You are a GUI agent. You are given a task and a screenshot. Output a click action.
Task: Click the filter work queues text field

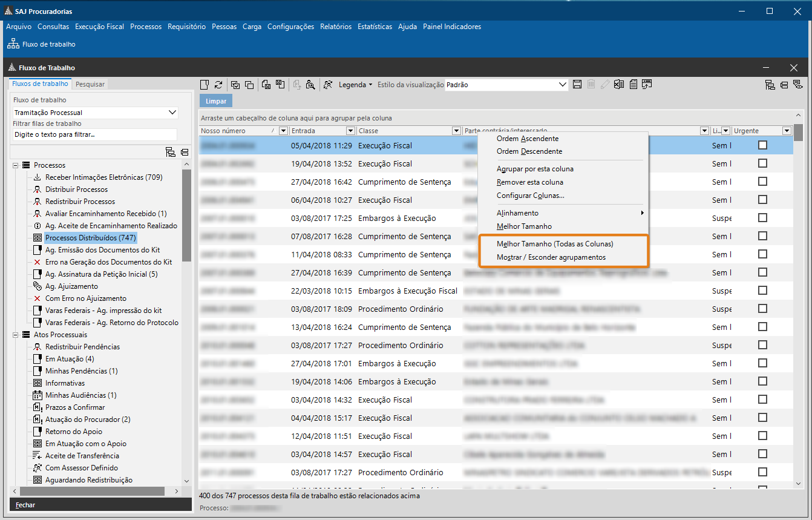click(95, 134)
